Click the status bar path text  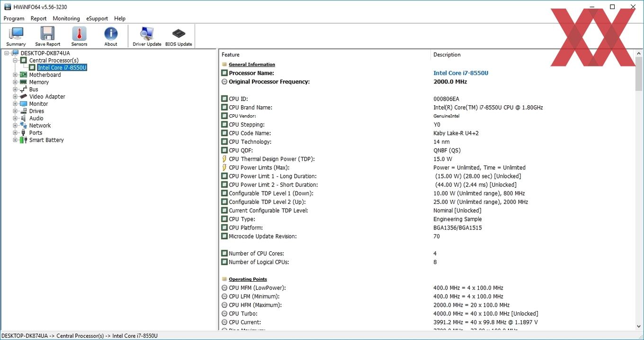(80, 336)
